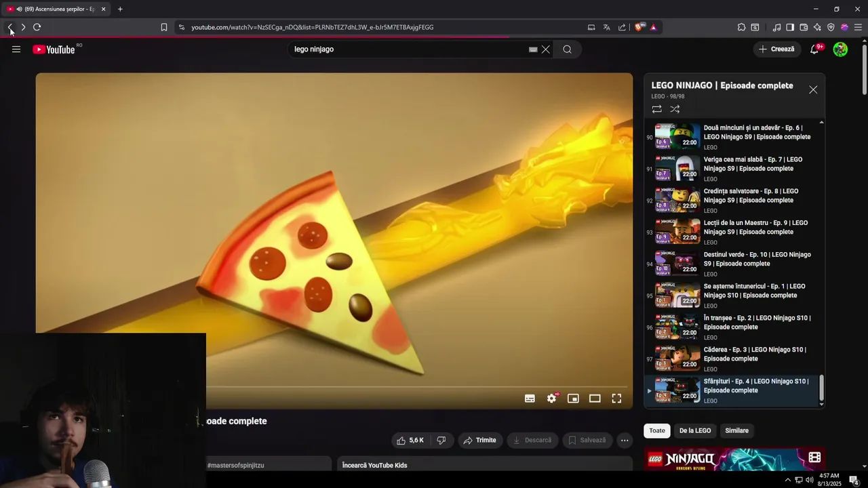This screenshot has height=488, width=868.
Task: Open 'Lecții de la un Maestru - Ep. 9'
Action: pyautogui.click(x=732, y=232)
